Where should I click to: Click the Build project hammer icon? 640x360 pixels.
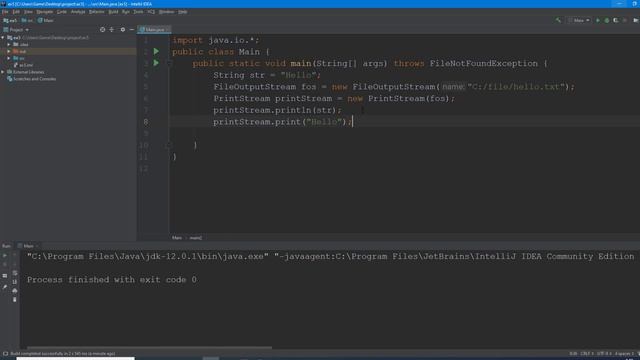coord(558,20)
